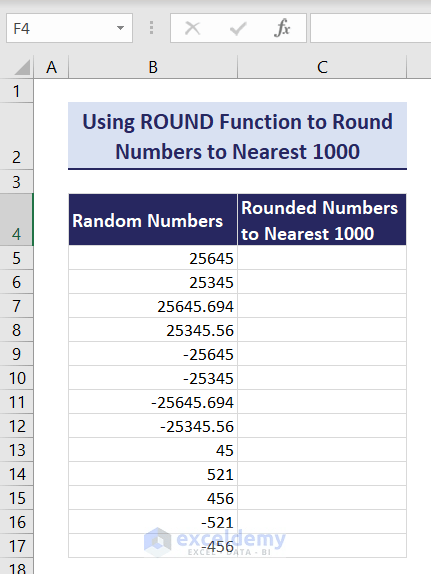Select column B header
The height and width of the screenshot is (574, 431).
tap(153, 67)
